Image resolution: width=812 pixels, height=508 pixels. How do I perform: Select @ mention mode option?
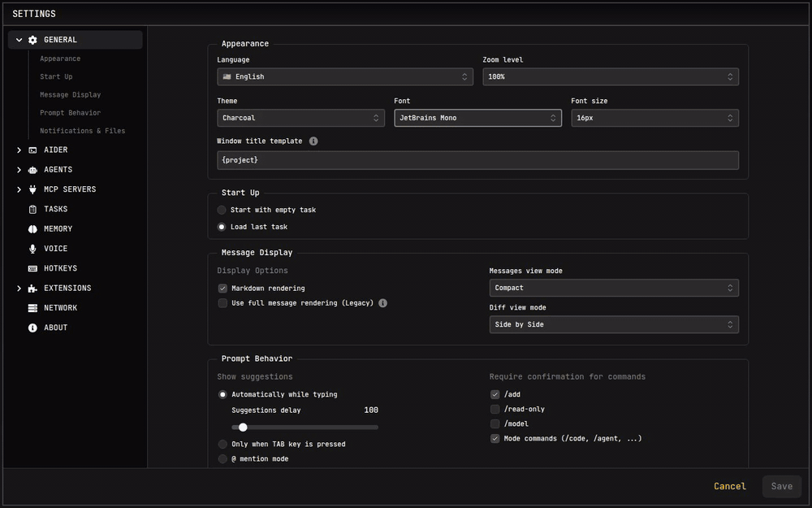tap(222, 458)
